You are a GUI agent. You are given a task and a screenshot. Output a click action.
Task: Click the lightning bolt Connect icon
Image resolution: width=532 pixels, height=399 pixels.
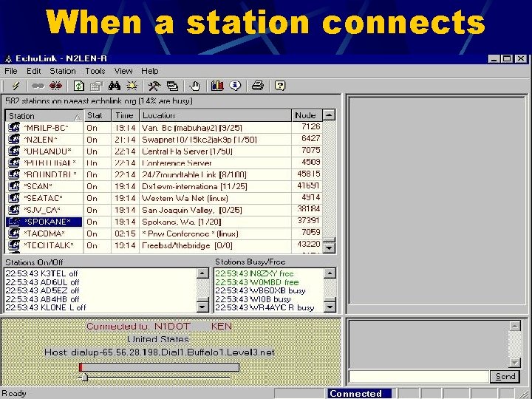[x=16, y=86]
